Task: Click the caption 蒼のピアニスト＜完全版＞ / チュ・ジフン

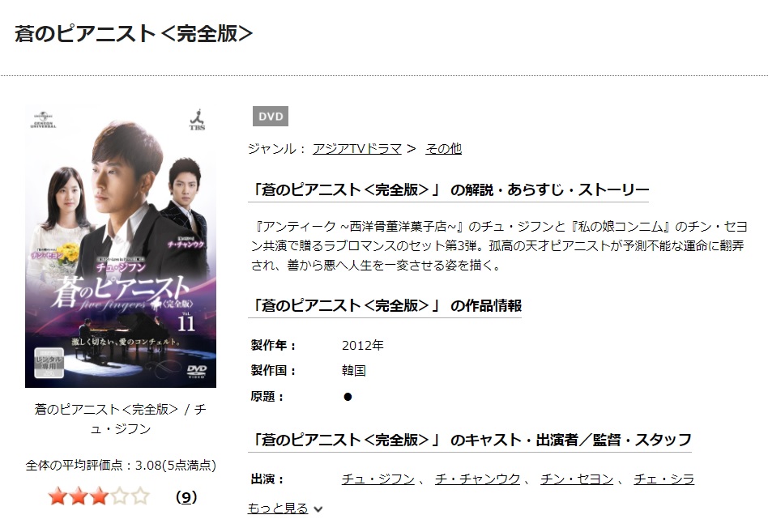Action: 121,419
